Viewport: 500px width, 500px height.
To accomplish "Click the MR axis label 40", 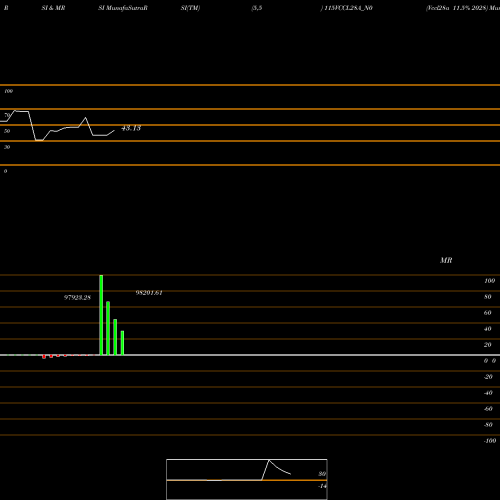I will (x=488, y=329).
